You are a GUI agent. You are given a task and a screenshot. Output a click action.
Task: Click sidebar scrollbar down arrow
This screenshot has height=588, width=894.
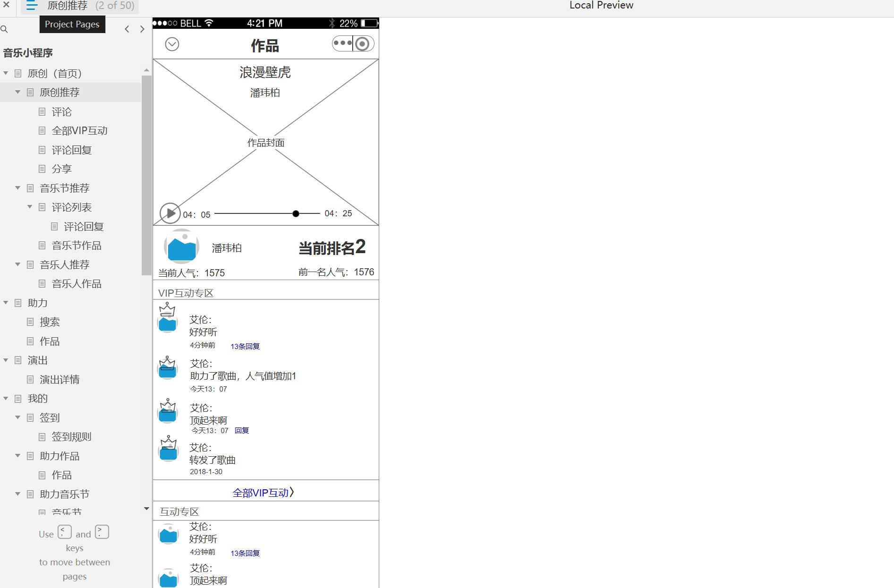pyautogui.click(x=146, y=509)
